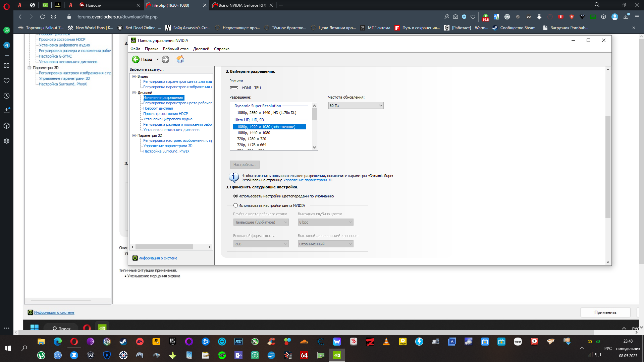The height and width of the screenshot is (362, 644).
Task: Open the Справка menu
Action: coord(221,49)
